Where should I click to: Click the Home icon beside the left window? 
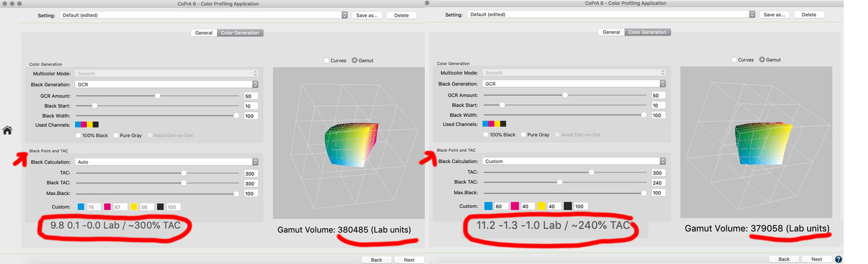click(8, 131)
